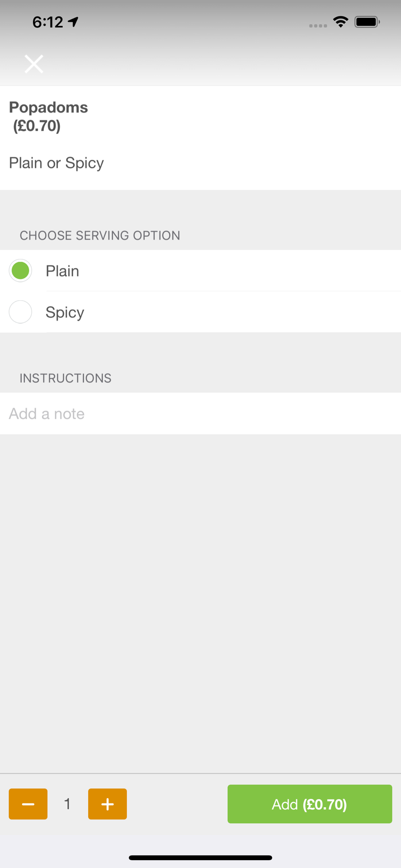401x868 pixels.
Task: Tap the Popadoms (£0.70) title
Action: [x=49, y=116]
